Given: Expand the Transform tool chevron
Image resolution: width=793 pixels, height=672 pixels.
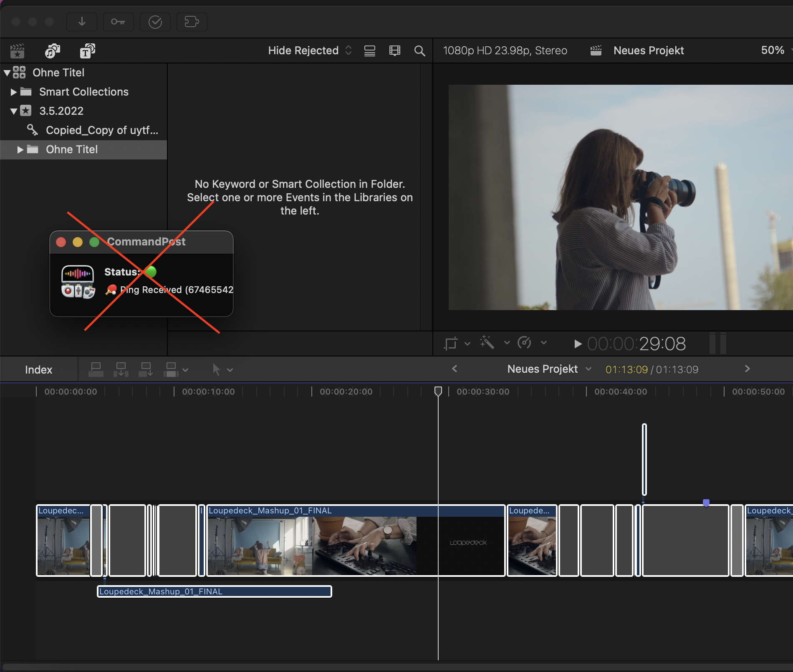Looking at the screenshot, I should [467, 344].
